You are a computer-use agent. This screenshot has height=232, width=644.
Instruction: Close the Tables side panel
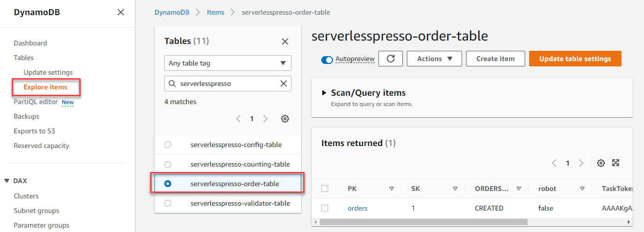tap(285, 42)
